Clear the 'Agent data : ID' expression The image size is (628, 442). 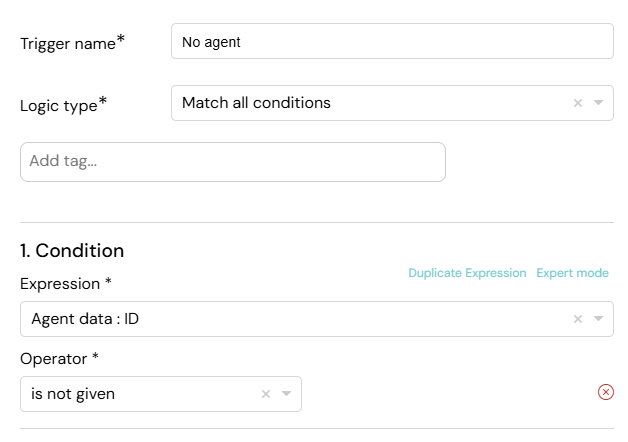(578, 319)
